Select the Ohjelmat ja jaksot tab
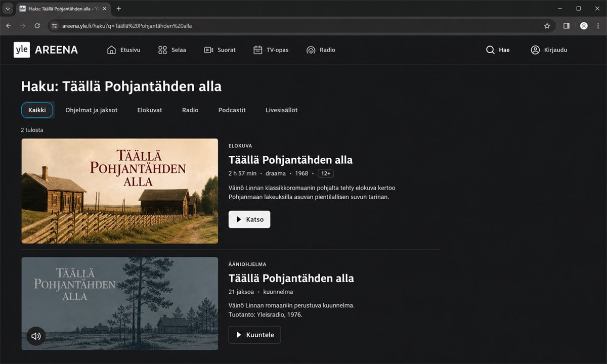This screenshot has height=364, width=607. (x=92, y=110)
